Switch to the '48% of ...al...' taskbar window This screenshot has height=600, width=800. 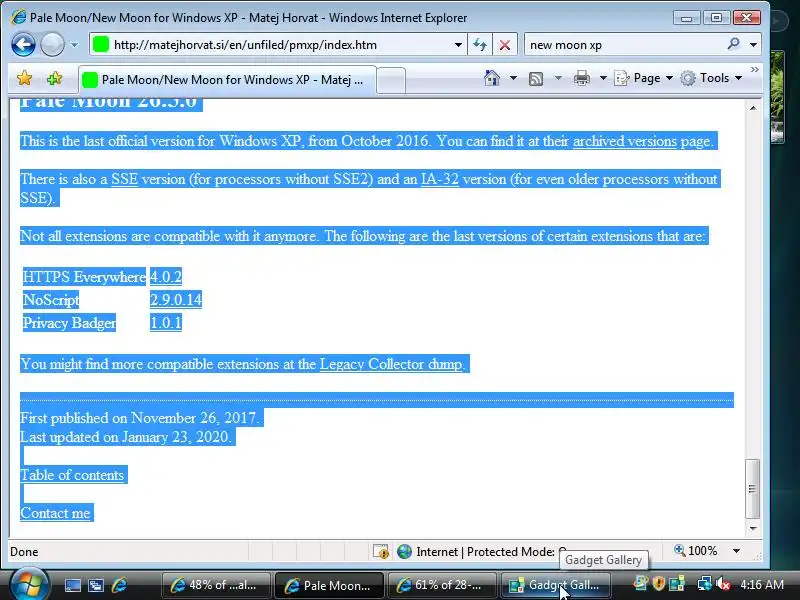216,585
